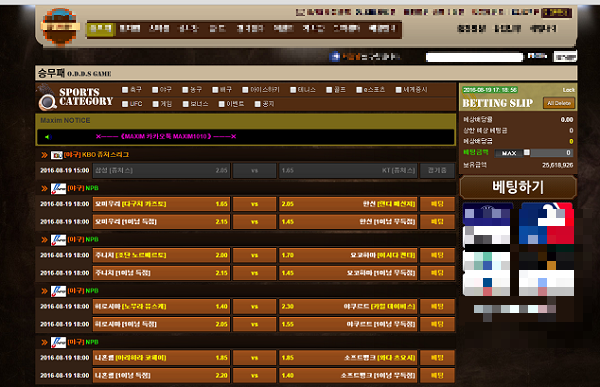Viewport: 600px width, 387px height.
Task: Tick the 축구 category checkbox
Action: tap(125, 90)
